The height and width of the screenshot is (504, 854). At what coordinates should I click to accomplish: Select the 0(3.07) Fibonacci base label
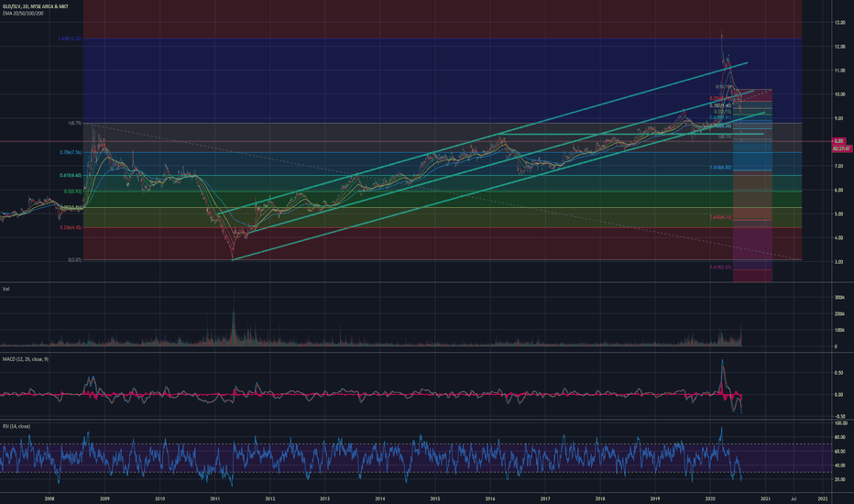point(74,260)
